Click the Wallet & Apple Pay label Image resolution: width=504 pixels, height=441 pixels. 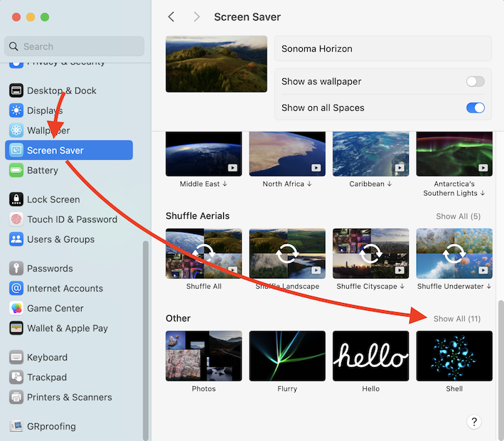click(68, 328)
